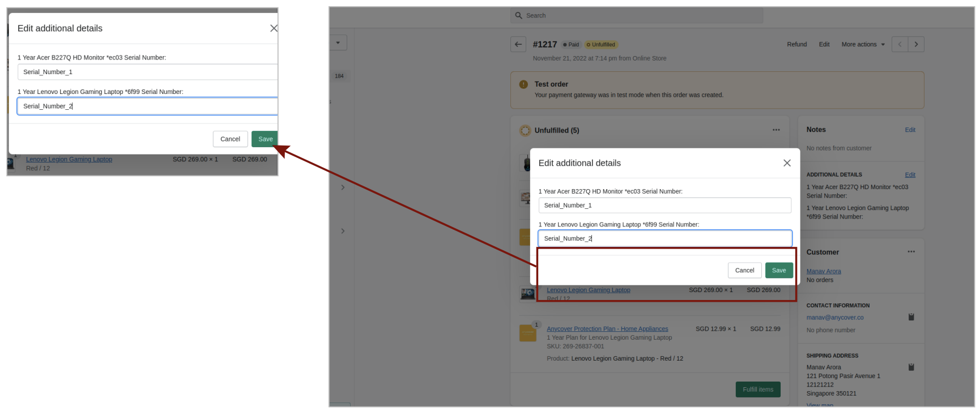Click the back arrow next to order #1217
980x411 pixels.
(518, 44)
